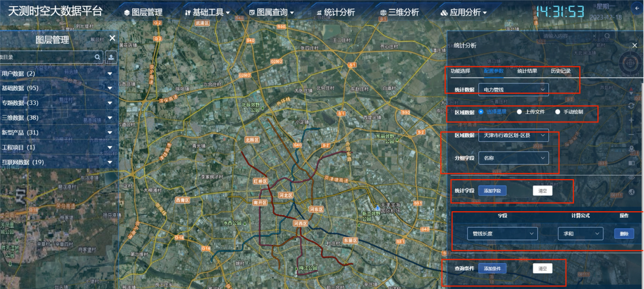Click the 添加字段 button
The width and height of the screenshot is (644, 289).
pos(492,191)
